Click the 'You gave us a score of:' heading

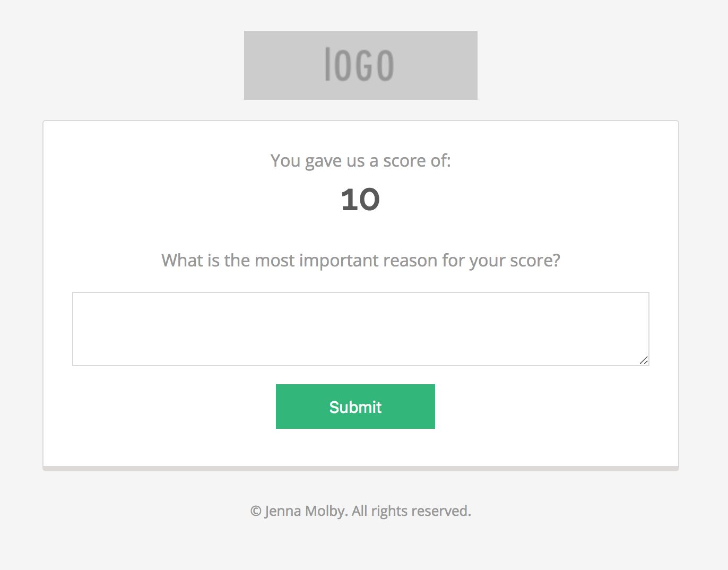coord(360,160)
